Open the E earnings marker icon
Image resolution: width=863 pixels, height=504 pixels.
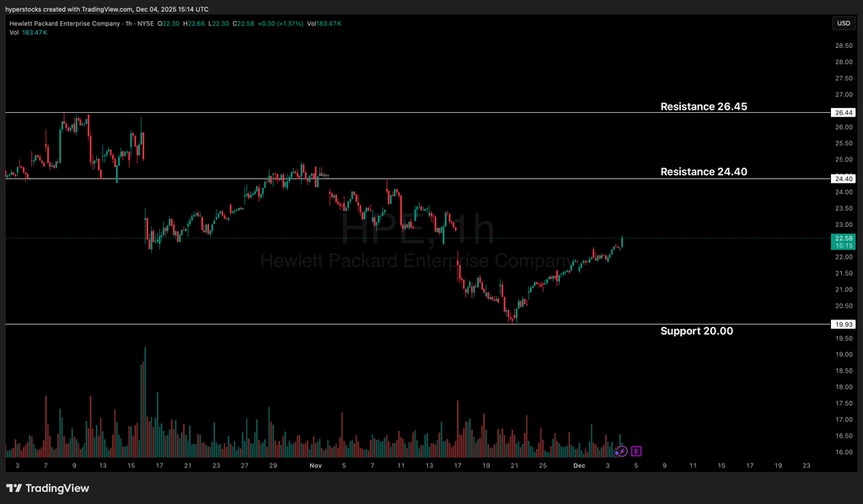pos(636,452)
